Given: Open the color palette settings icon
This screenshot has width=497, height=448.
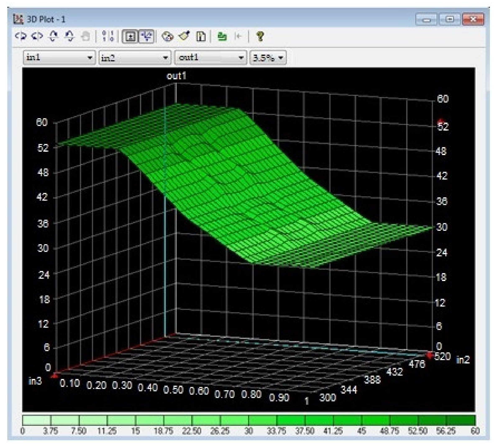Looking at the screenshot, I should [167, 36].
